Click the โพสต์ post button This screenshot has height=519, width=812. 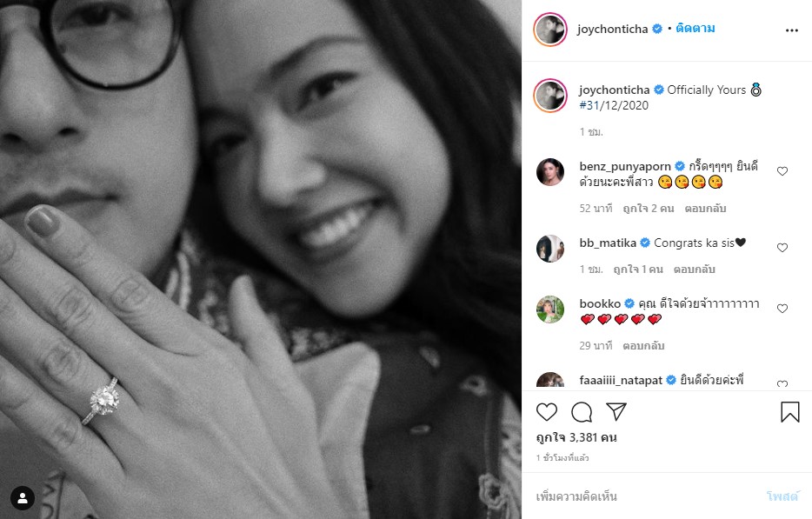(x=782, y=496)
